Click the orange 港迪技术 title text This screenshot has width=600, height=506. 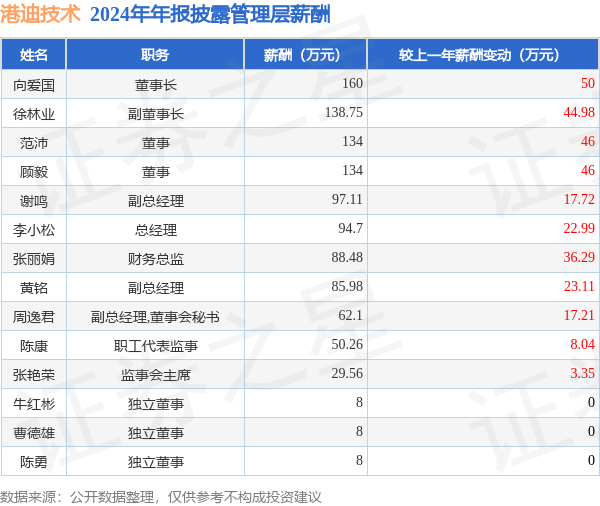[x=40, y=14]
